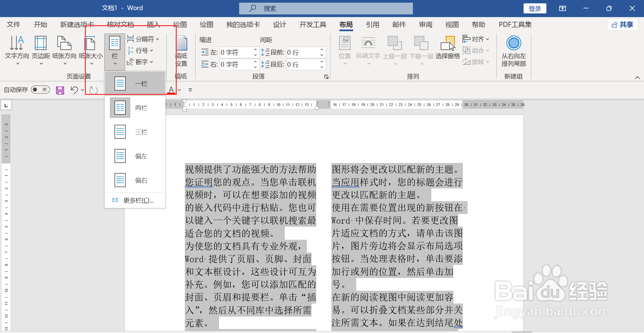Click the Right indent (右) input field
The width and height of the screenshot is (644, 333).
coord(236,64)
